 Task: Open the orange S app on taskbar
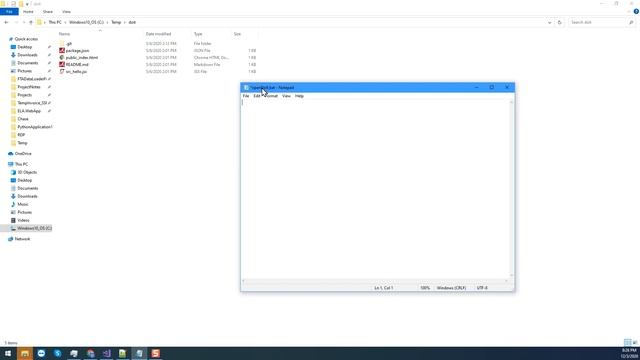point(156,353)
